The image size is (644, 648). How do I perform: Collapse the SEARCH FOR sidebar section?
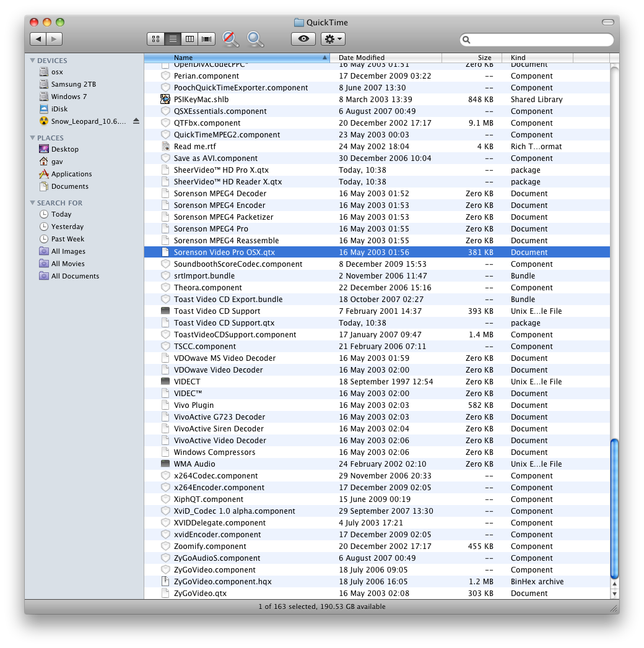[x=33, y=202]
